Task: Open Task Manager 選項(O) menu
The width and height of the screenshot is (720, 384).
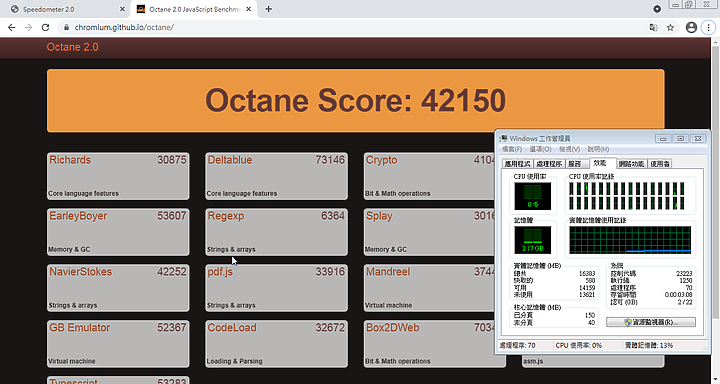Action: [540, 149]
